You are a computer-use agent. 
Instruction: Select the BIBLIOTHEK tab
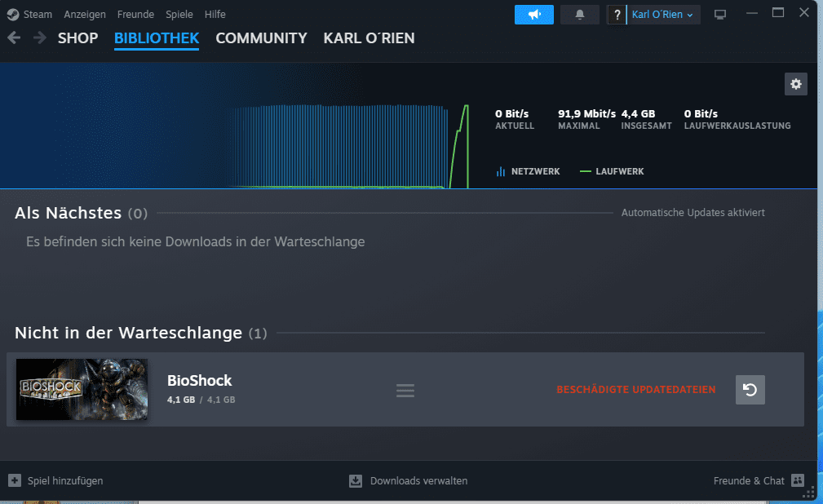[157, 38]
